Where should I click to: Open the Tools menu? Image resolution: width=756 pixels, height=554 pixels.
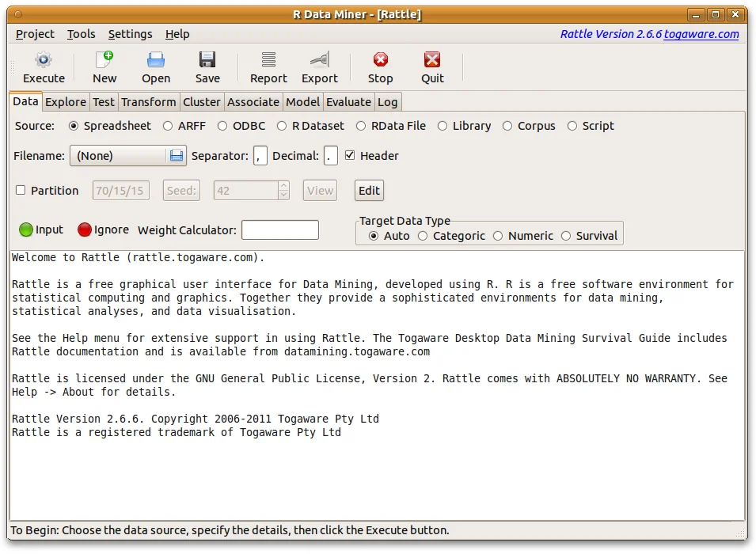pos(81,34)
